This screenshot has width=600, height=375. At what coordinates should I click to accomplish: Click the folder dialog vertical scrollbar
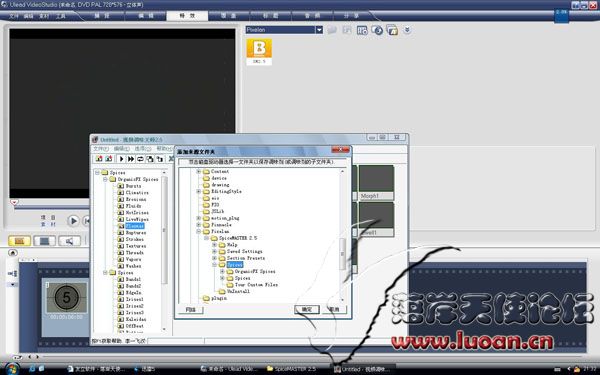pyautogui.click(x=342, y=235)
